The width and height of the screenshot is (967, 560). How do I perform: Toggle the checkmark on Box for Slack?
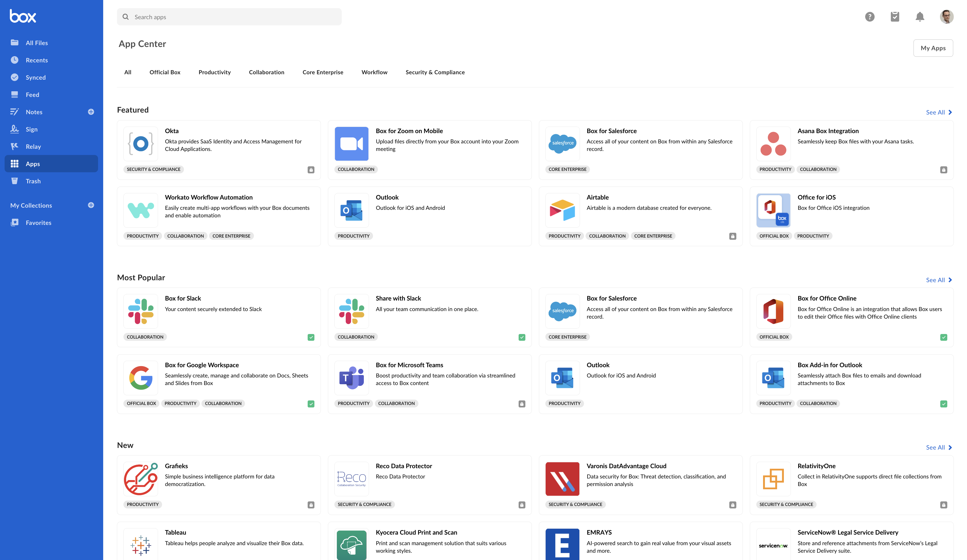point(311,337)
